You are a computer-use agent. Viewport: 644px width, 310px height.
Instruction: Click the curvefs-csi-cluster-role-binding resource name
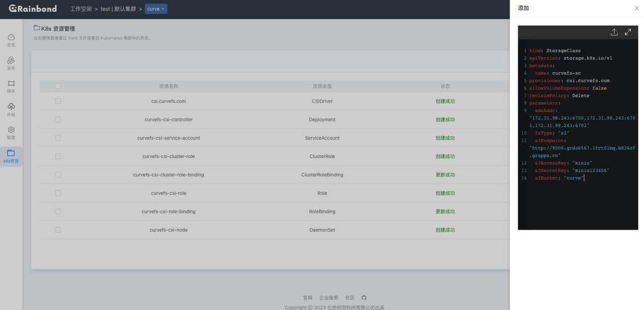coord(169,175)
